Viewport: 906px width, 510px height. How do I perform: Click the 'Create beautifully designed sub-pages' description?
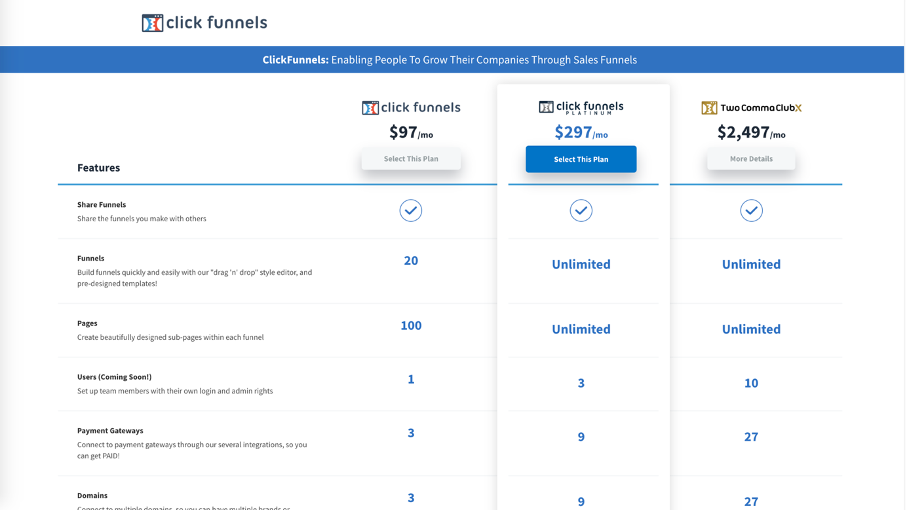pyautogui.click(x=170, y=337)
